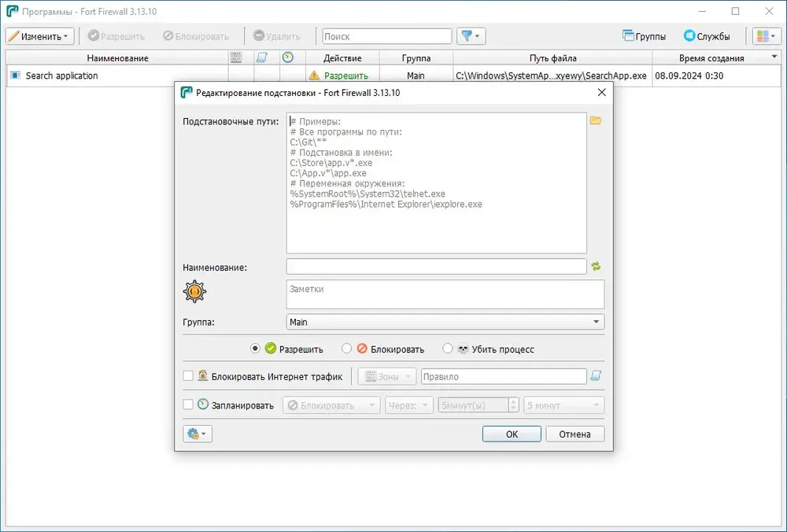Click the orange gear program icon

tap(194, 292)
